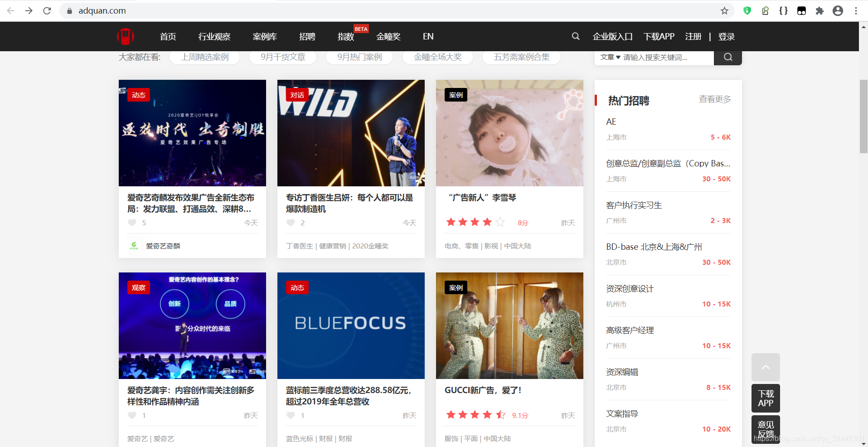
Task: Like the 爱奇艺奇麟 article with heart icon
Action: tap(132, 223)
